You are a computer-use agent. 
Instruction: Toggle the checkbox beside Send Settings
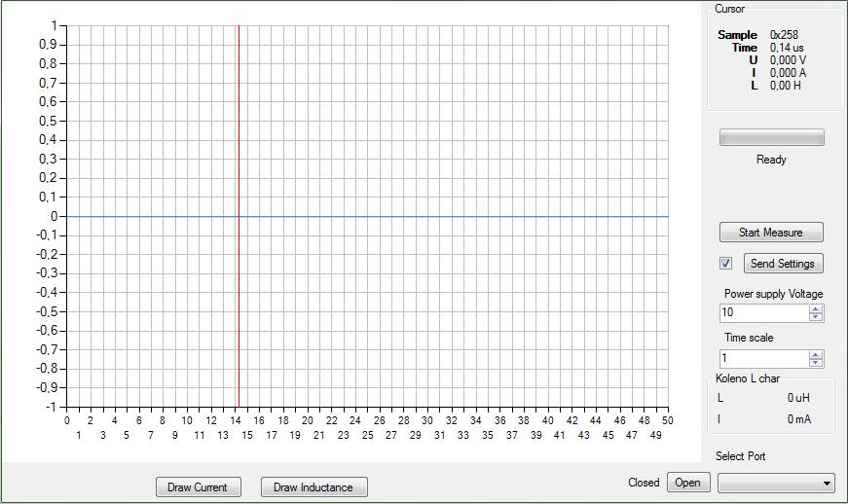725,263
